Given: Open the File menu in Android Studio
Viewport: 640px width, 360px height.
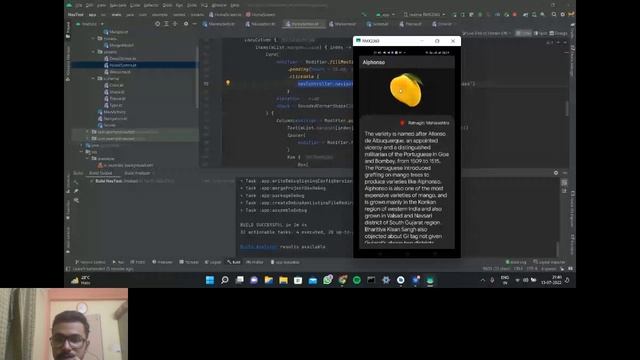Looking at the screenshot, I should [x=79, y=5].
